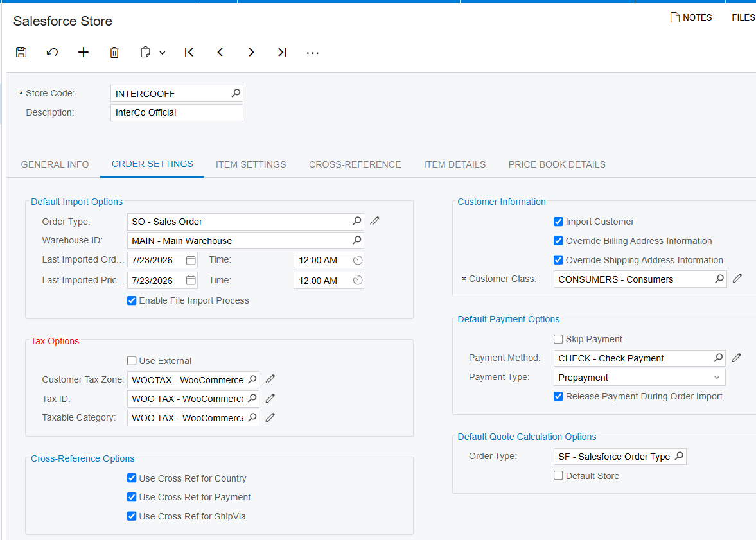The width and height of the screenshot is (756, 540).
Task: Open Last Imported Price date calendar
Action: pyautogui.click(x=191, y=280)
